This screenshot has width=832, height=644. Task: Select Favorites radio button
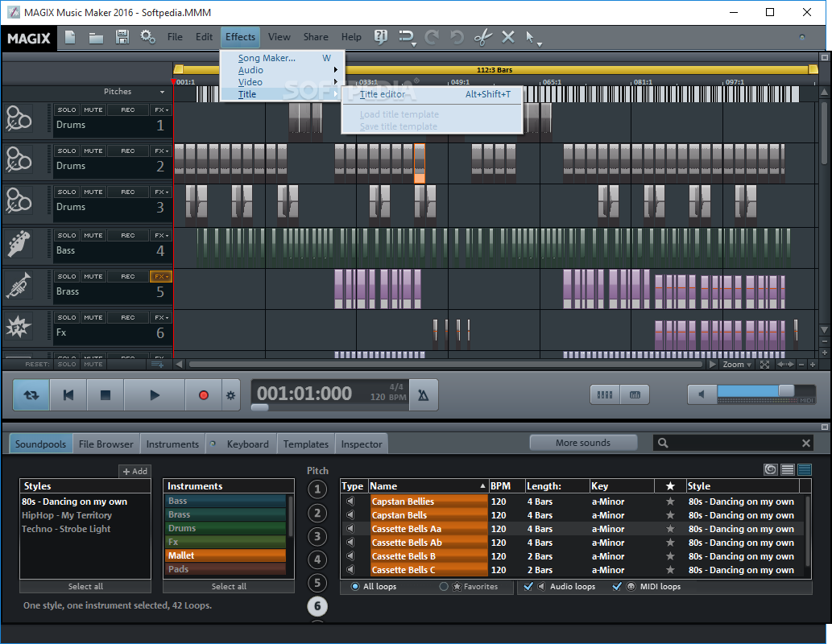[x=444, y=586]
